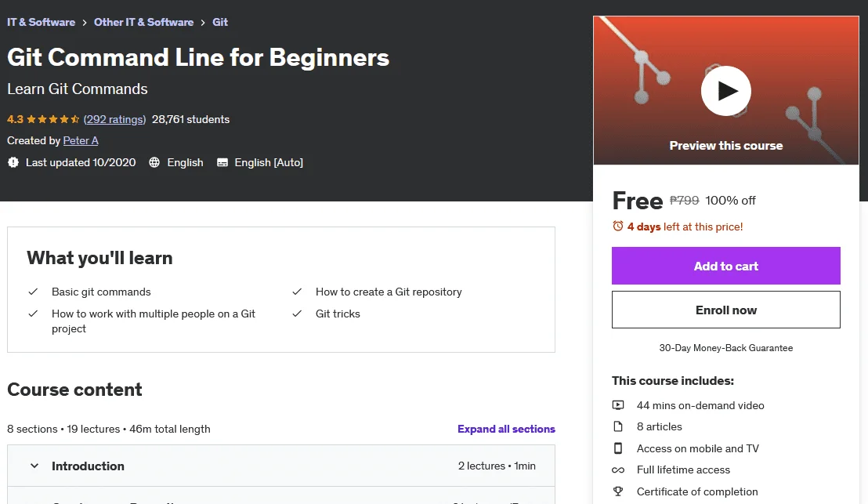The width and height of the screenshot is (868, 504).
Task: Click the on-demand video icon
Action: (x=618, y=405)
